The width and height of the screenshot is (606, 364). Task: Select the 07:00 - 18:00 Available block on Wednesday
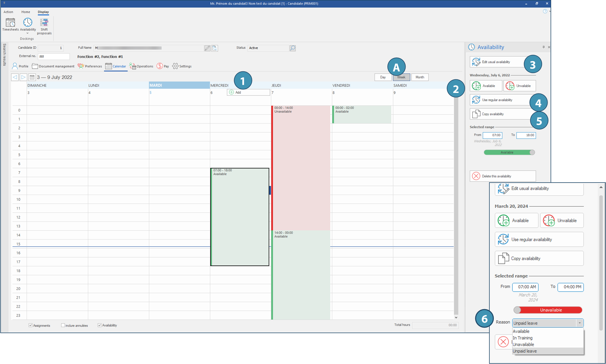240,217
